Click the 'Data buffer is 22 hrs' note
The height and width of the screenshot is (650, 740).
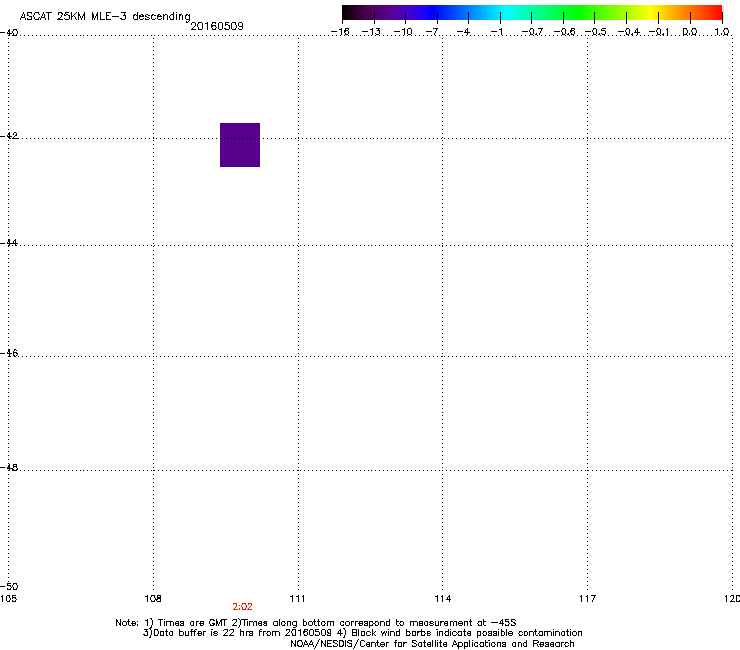(362, 633)
